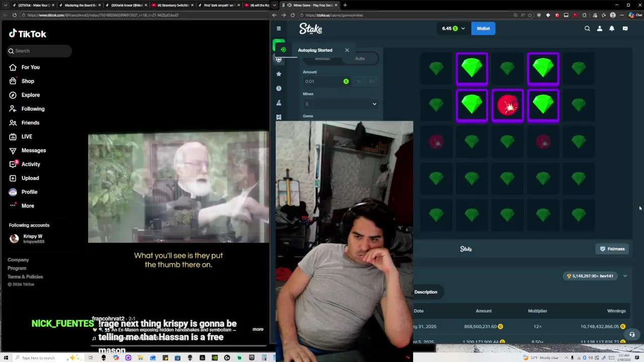The image size is (644, 362).
Task: Switch to Manual betting mode
Action: tap(323, 59)
